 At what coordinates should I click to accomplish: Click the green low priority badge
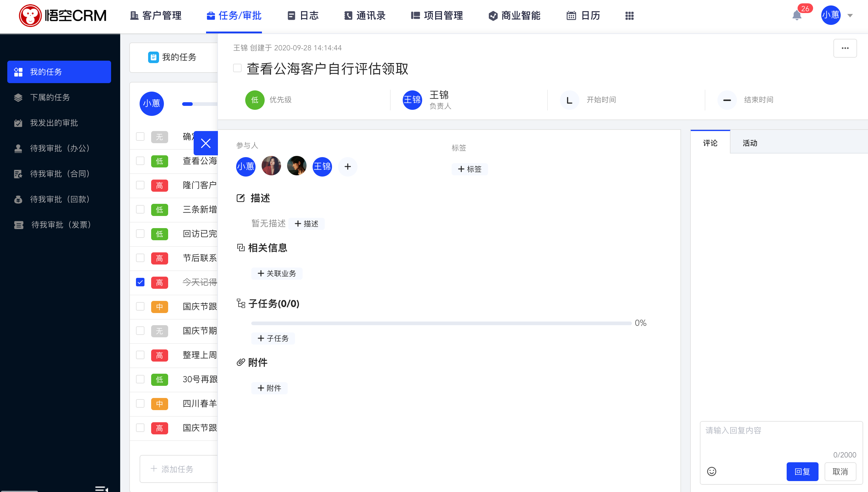(x=255, y=100)
